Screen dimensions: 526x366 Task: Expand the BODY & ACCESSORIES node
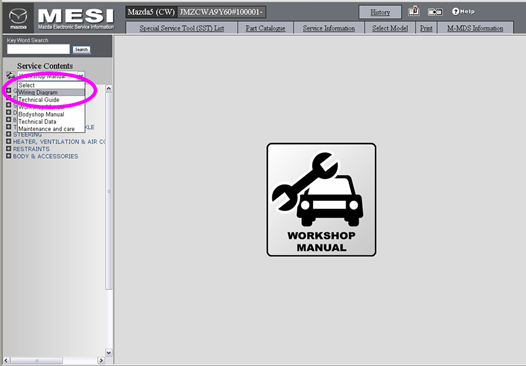pos(9,156)
